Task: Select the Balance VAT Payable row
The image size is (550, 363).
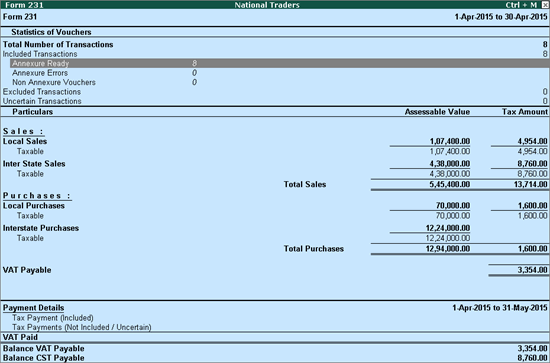Action: 275,349
